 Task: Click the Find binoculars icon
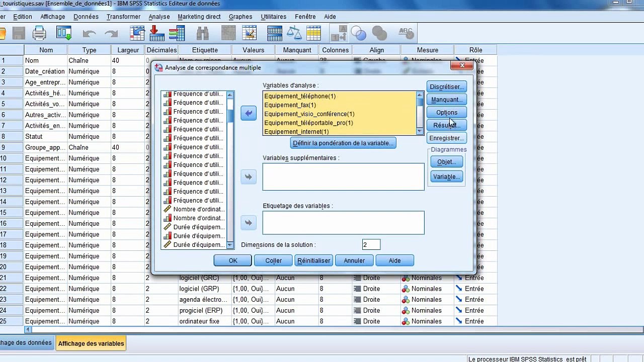202,34
